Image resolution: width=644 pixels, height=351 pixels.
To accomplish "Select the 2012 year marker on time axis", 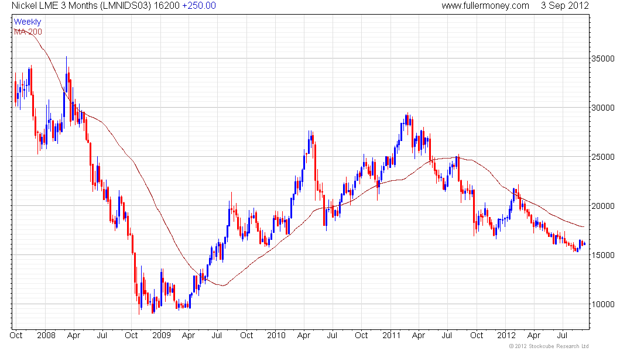I will pyautogui.click(x=506, y=335).
